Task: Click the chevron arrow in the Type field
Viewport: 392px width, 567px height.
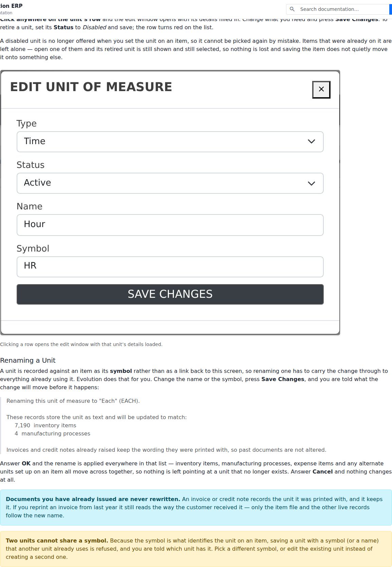Action: (311, 141)
